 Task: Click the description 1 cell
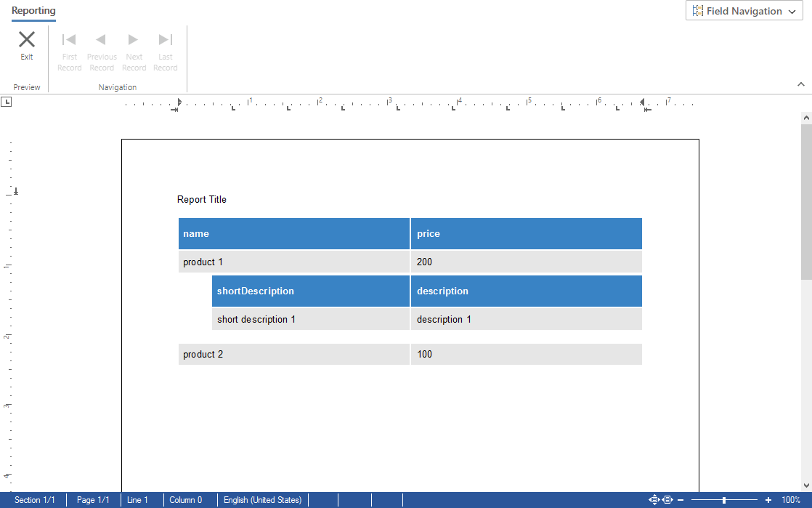[526, 319]
